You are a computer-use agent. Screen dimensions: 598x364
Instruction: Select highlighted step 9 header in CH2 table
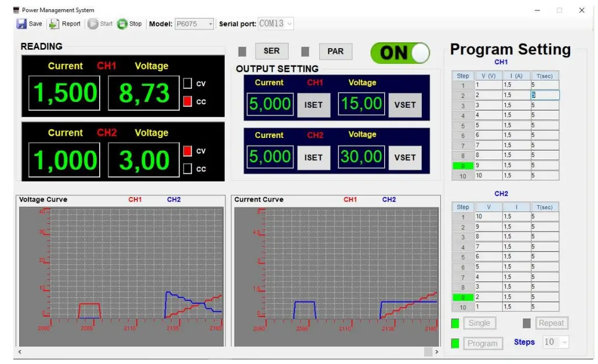tap(463, 297)
